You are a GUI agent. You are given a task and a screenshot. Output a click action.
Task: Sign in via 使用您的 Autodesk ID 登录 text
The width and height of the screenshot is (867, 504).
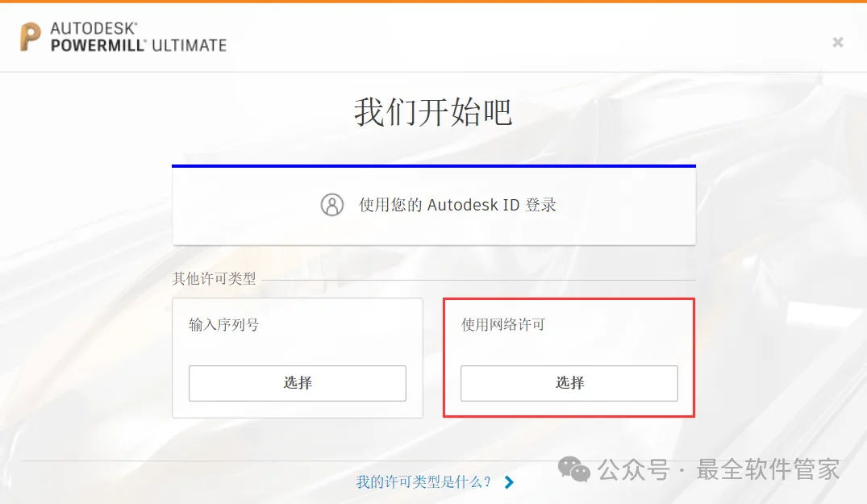pyautogui.click(x=457, y=205)
